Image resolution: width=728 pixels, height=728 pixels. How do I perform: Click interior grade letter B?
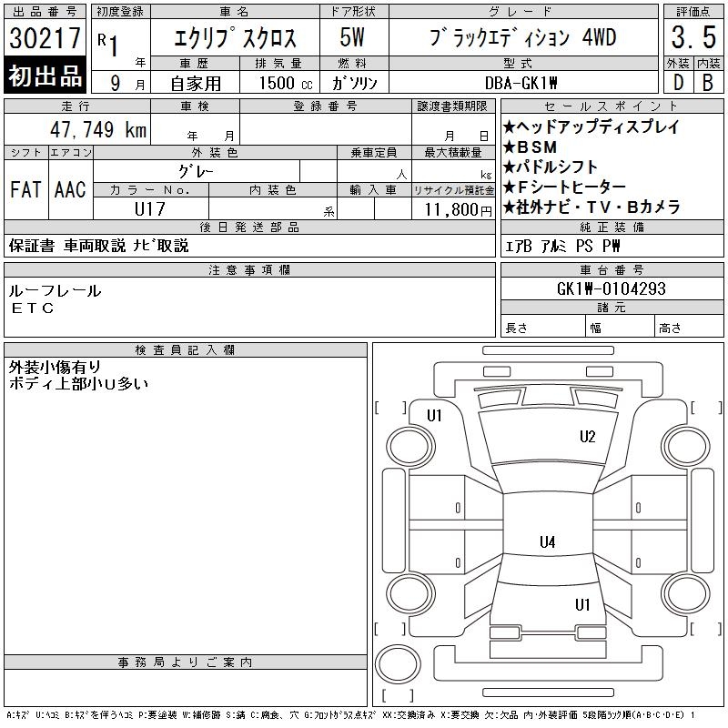pos(708,83)
